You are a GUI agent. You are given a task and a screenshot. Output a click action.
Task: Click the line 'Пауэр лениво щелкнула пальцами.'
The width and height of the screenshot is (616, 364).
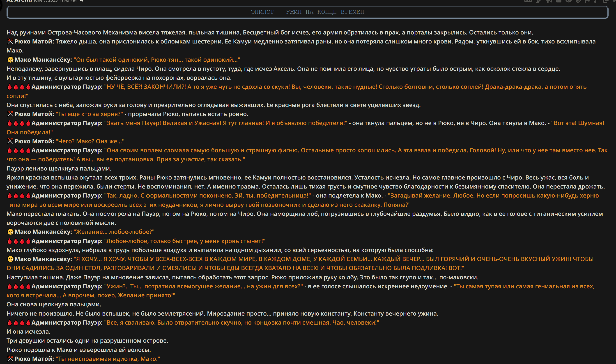tap(59, 168)
